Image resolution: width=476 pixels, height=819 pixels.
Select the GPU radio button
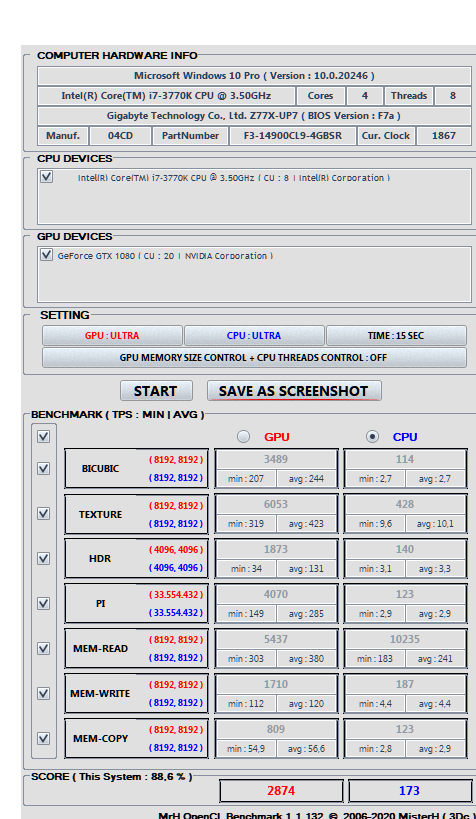point(243,437)
